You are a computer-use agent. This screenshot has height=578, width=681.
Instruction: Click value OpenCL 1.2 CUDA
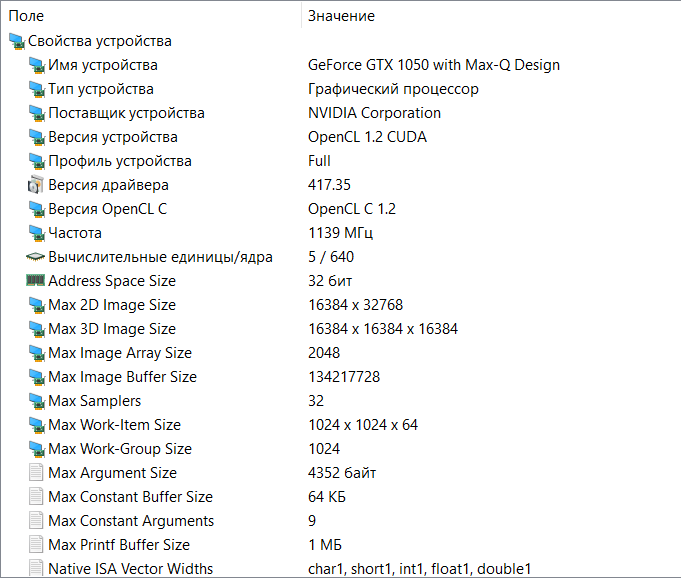pos(367,137)
